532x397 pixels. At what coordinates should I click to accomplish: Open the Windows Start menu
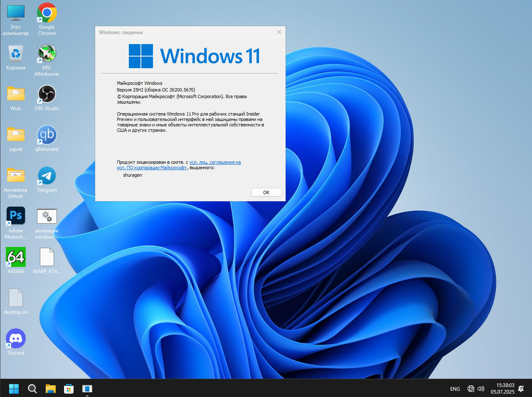coord(14,389)
